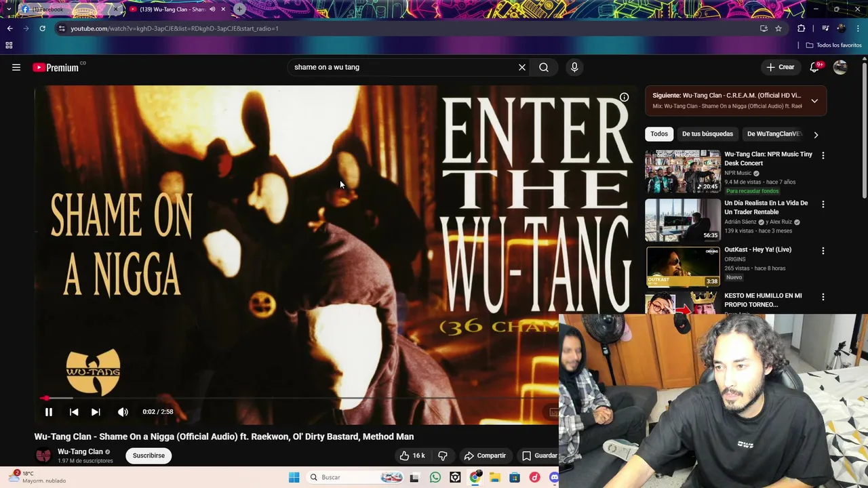Viewport: 868px width, 488px height.
Task: Click the Para recaudar fondos badge
Action: pos(752,191)
